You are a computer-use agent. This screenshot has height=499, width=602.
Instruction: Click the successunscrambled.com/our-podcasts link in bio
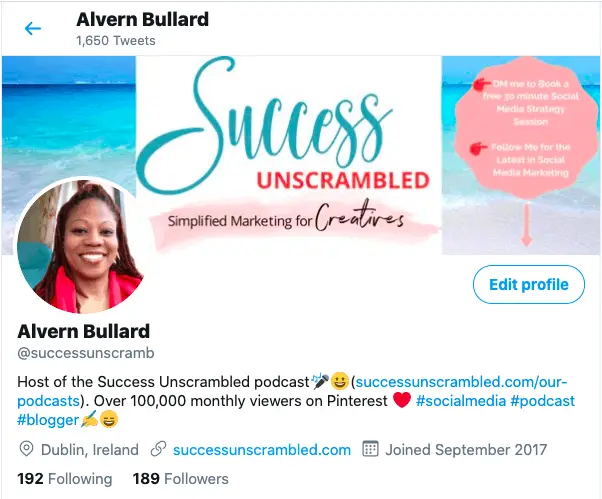(x=292, y=391)
